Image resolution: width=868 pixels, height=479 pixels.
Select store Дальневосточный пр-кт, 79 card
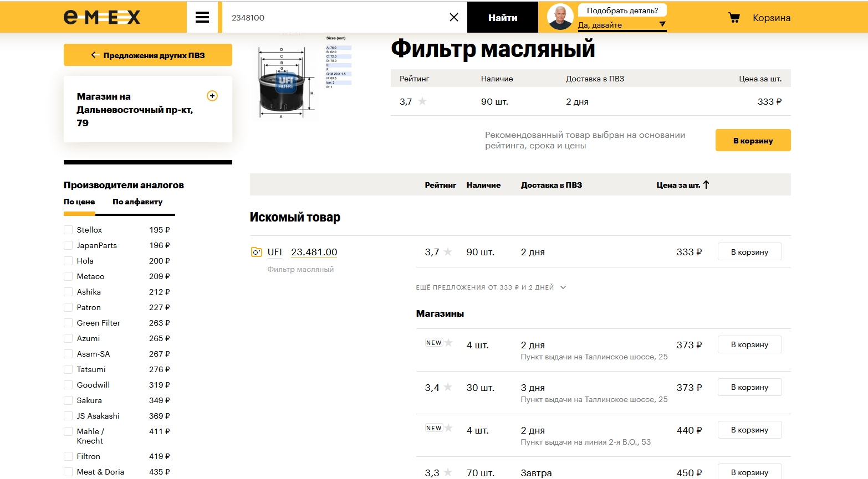pos(148,109)
